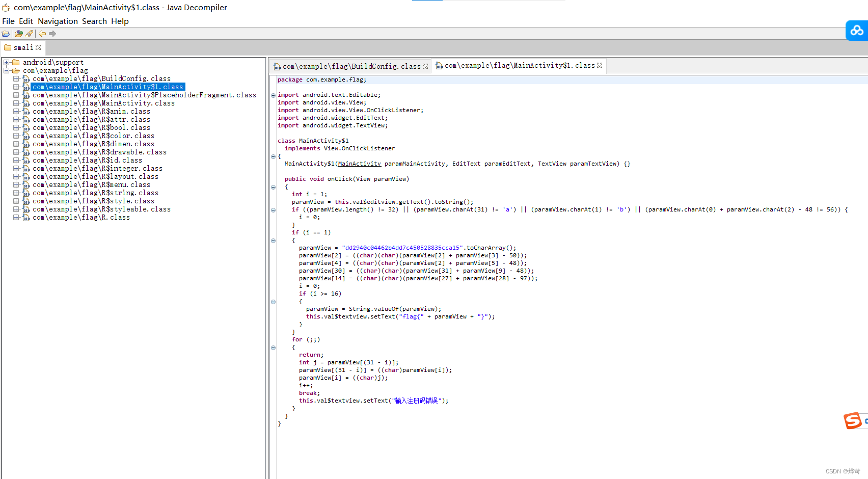
Task: Click class icon beside R$drawable.class
Action: pos(26,152)
